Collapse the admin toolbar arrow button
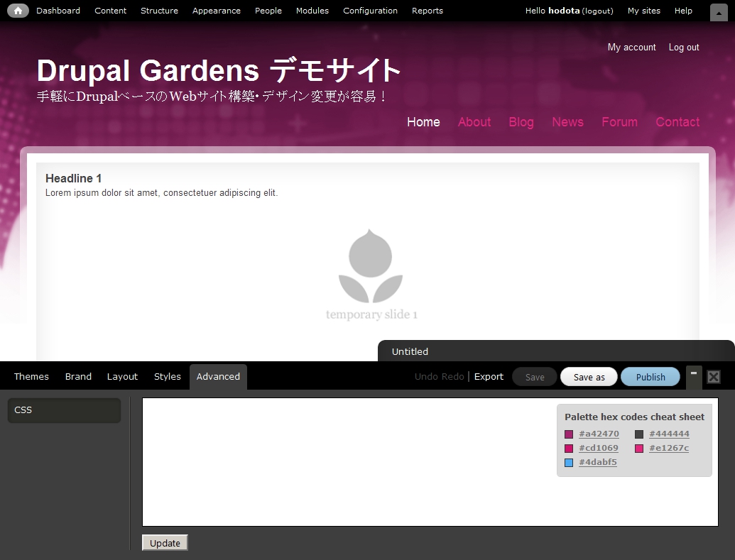 coord(719,13)
